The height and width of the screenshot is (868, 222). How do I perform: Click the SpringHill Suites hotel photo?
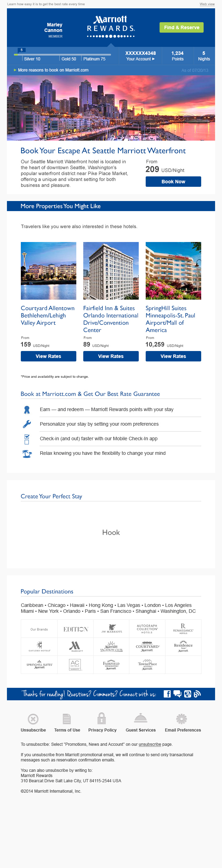coord(173,271)
